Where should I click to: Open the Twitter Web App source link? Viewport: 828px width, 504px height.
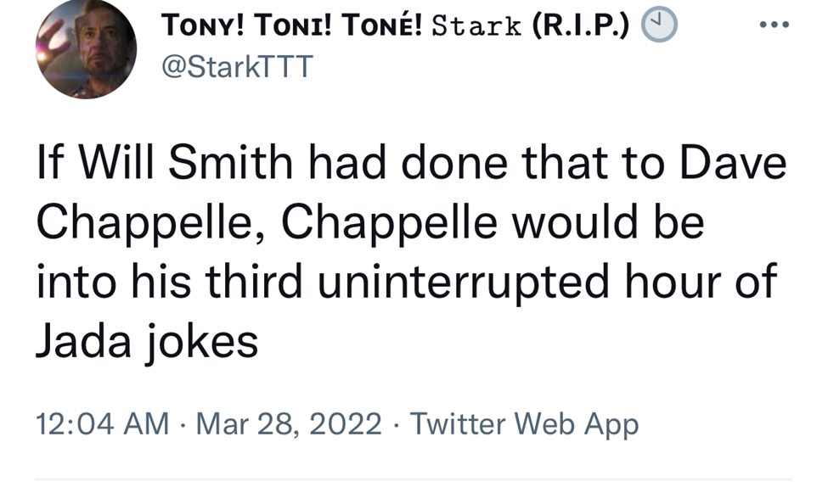(x=524, y=423)
